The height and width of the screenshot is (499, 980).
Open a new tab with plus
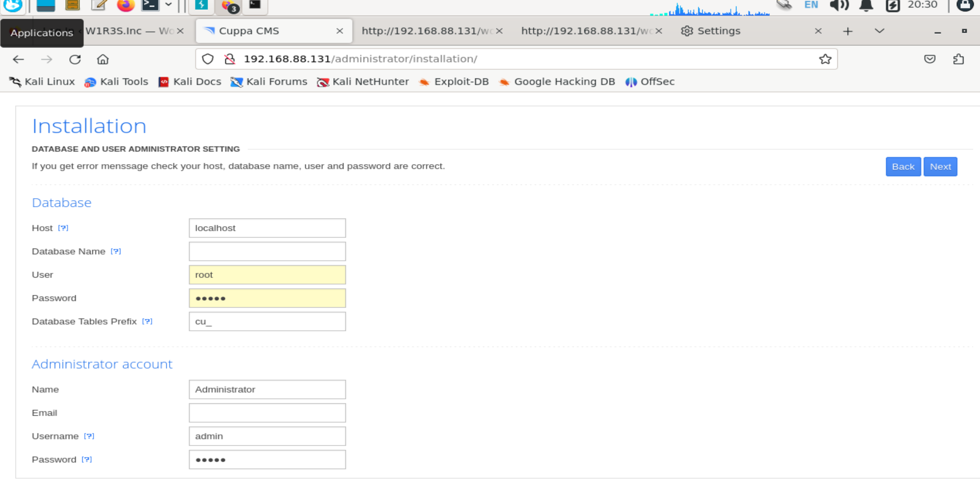[x=848, y=31]
